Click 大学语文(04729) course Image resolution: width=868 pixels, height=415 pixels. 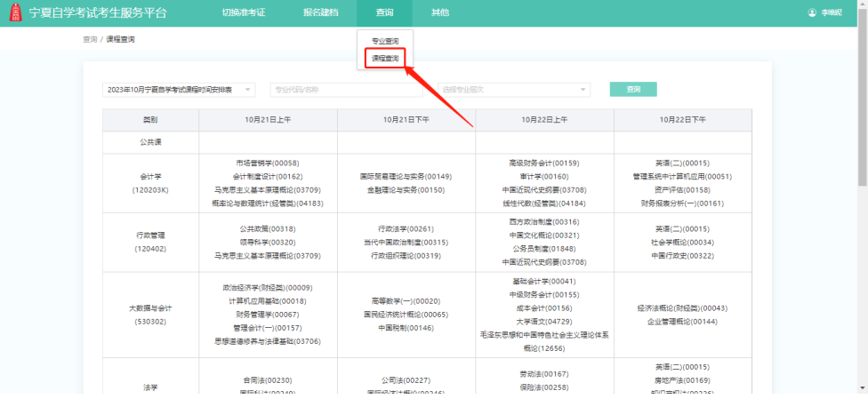[x=544, y=321]
